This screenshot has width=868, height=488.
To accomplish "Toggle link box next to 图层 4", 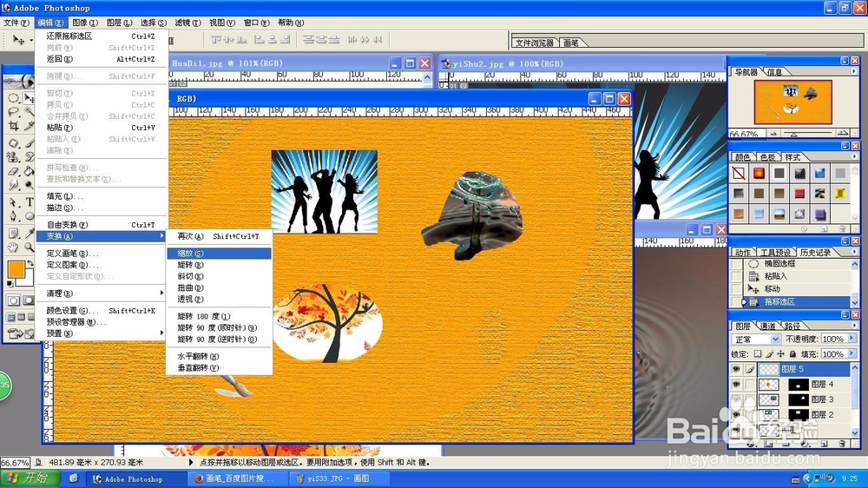I will [750, 384].
